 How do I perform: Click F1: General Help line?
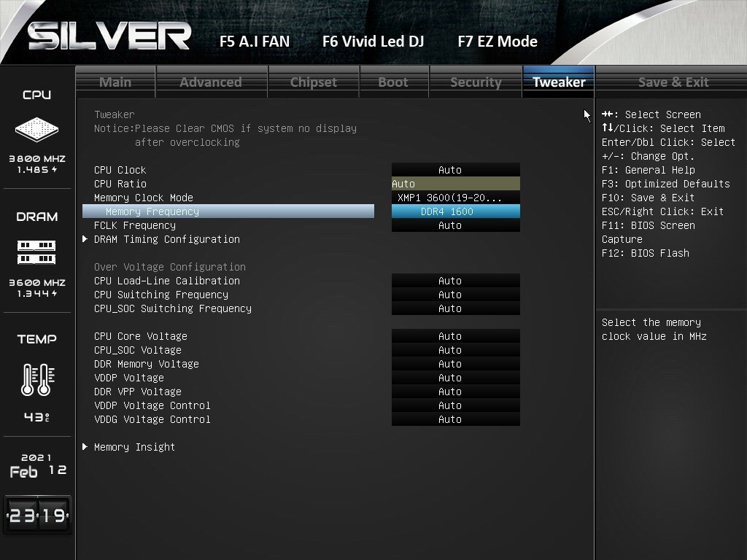coord(648,170)
